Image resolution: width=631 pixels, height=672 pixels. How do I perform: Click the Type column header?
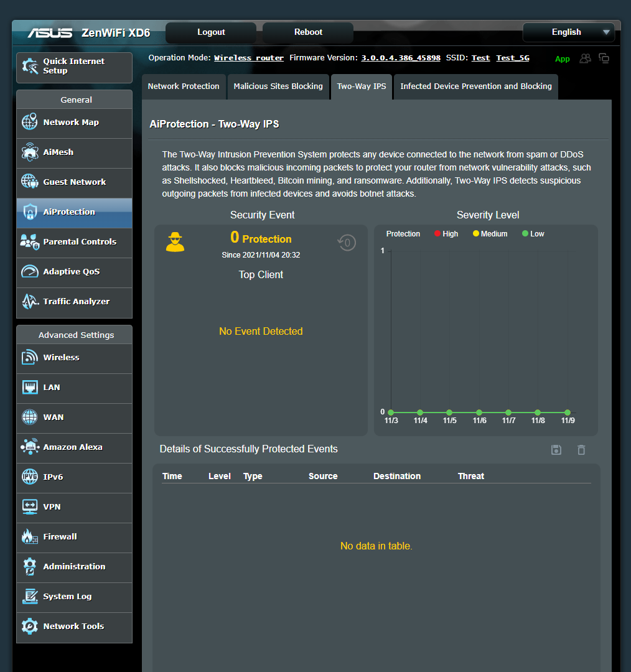tap(253, 476)
